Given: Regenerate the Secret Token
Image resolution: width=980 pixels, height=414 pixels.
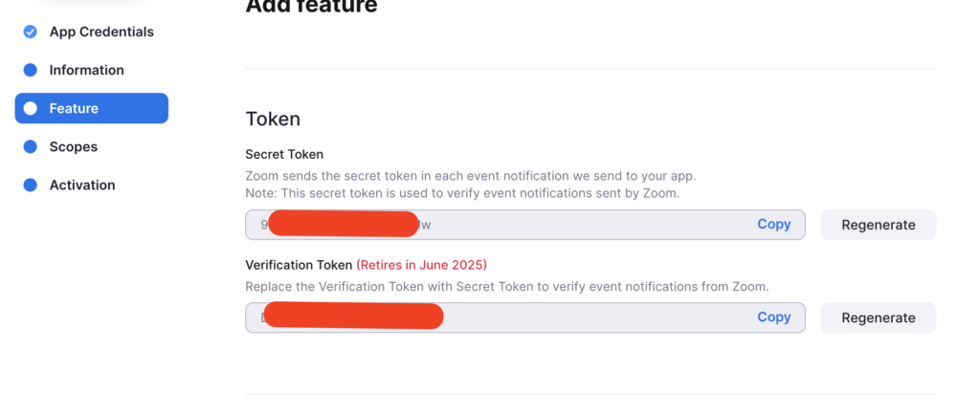Looking at the screenshot, I should coord(878,226).
